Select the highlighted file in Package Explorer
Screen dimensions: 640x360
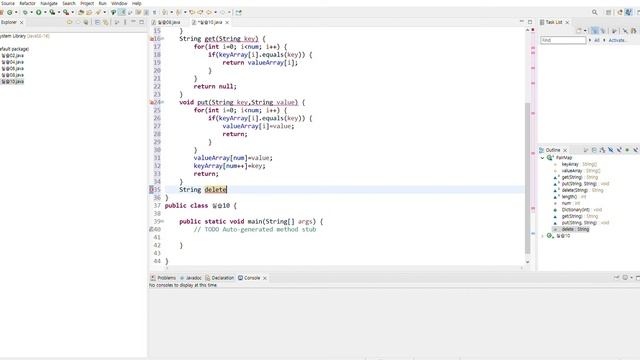click(13, 82)
